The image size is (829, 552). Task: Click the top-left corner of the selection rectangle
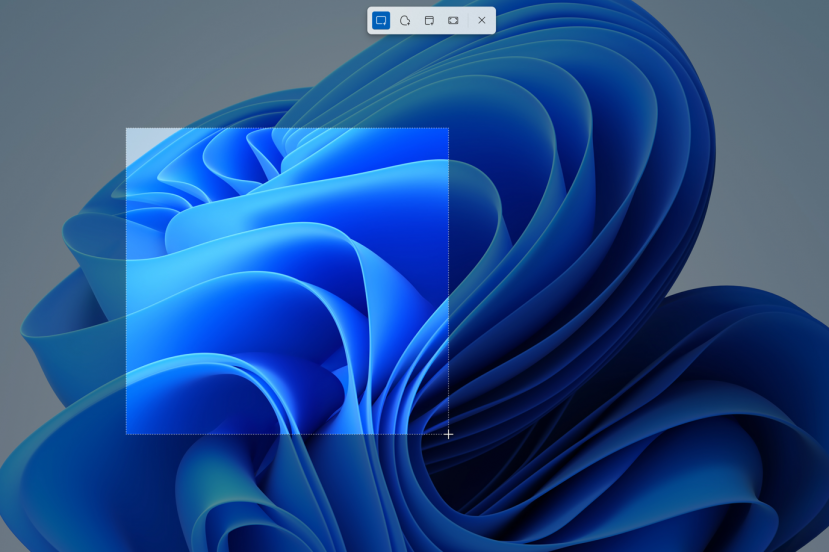(126, 128)
